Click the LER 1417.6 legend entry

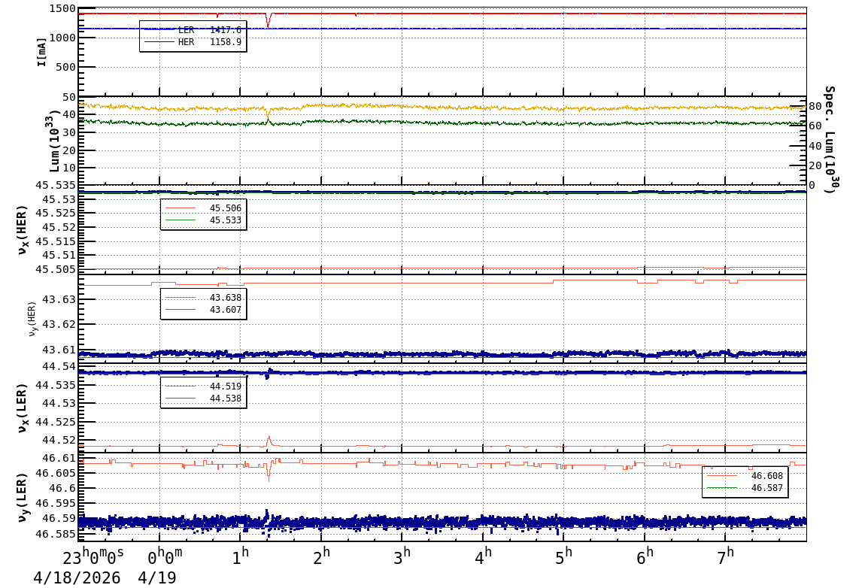[x=193, y=30]
